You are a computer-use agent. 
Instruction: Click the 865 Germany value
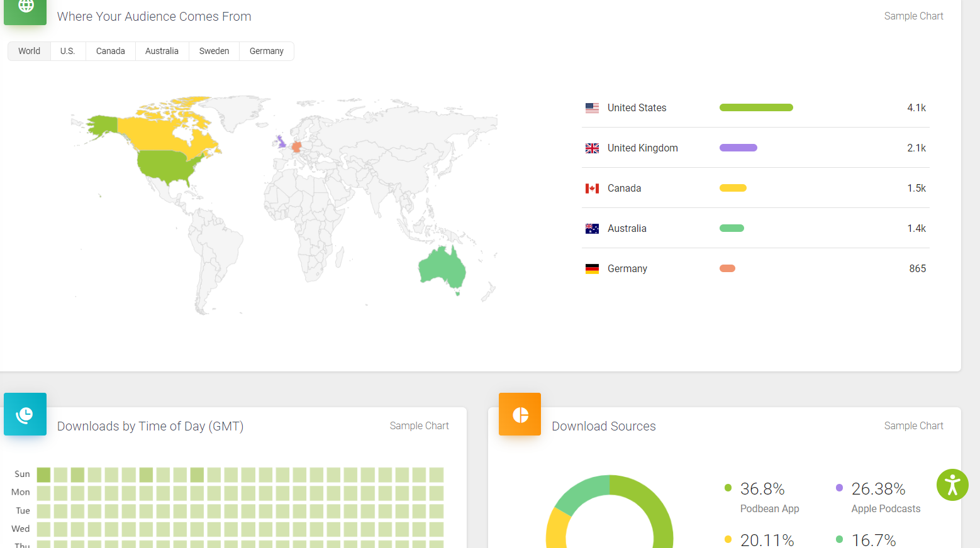point(917,268)
